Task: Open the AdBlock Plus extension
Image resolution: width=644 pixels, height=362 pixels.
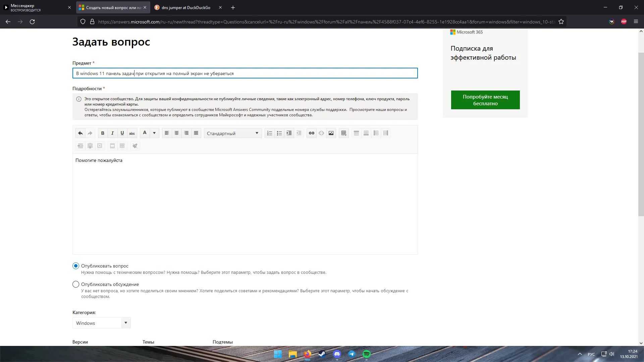Action: tap(624, 22)
